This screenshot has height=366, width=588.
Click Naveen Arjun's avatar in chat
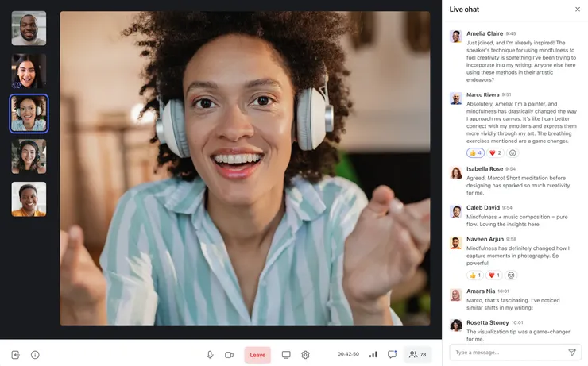point(455,243)
